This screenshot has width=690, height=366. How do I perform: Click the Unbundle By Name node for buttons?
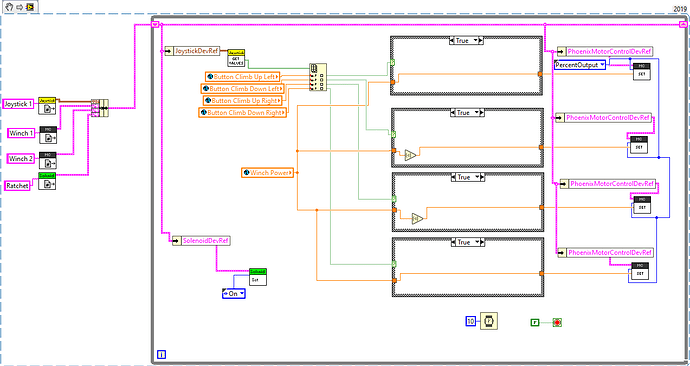tap(318, 77)
